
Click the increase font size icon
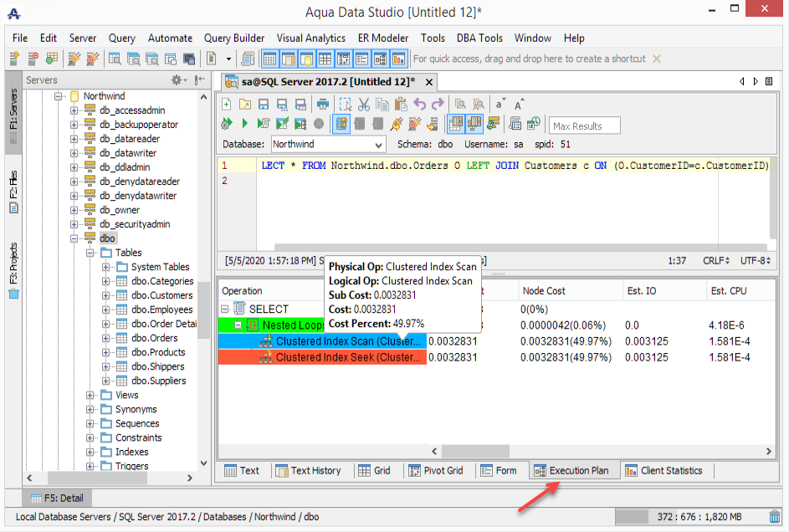point(519,105)
